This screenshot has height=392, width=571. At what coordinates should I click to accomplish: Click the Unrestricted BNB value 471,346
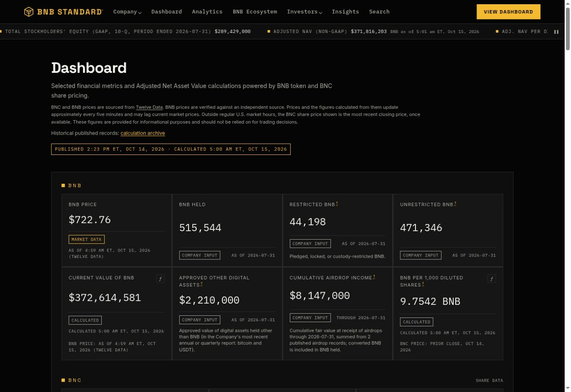click(x=421, y=228)
